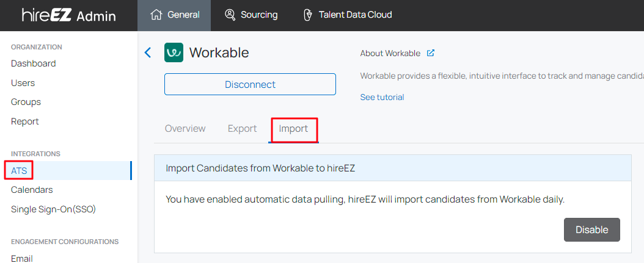Image resolution: width=644 pixels, height=263 pixels.
Task: Click the green Workable logo icon
Action: point(174,52)
